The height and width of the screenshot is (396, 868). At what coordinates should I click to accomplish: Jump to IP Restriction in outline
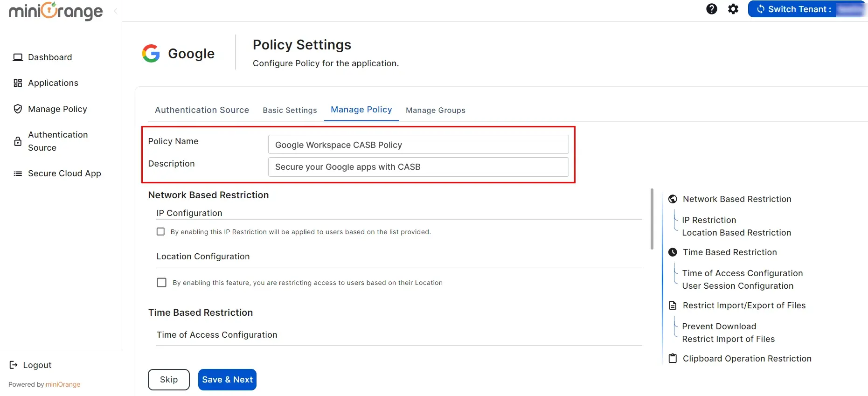(709, 220)
